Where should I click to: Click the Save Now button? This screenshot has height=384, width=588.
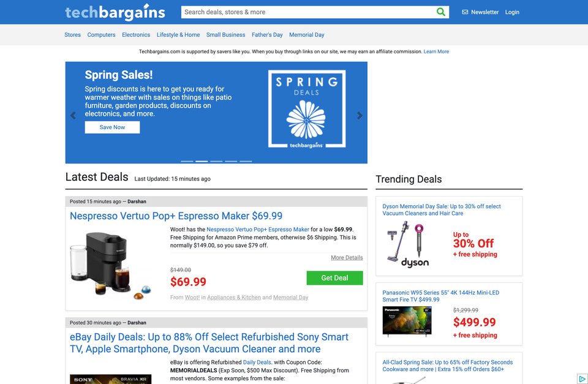pos(112,127)
